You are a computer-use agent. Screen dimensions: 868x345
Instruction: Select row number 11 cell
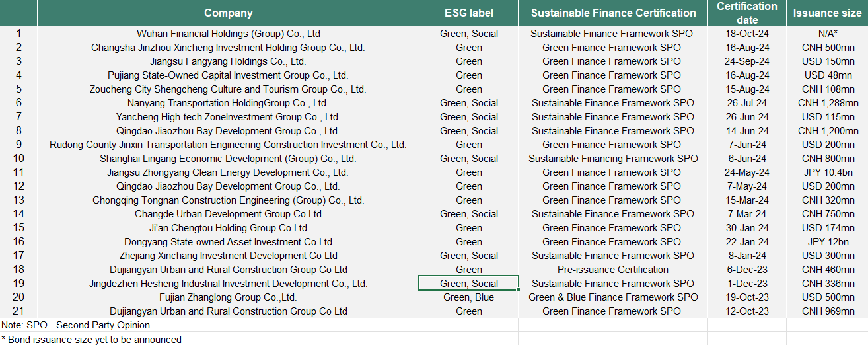18,172
